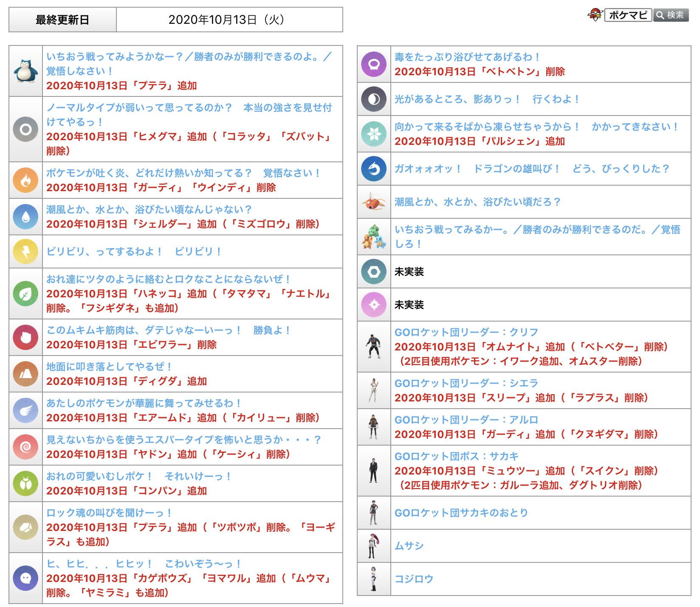Click the three starter Pokémon icon
Viewport: 700px width, 607px height.
(374, 237)
